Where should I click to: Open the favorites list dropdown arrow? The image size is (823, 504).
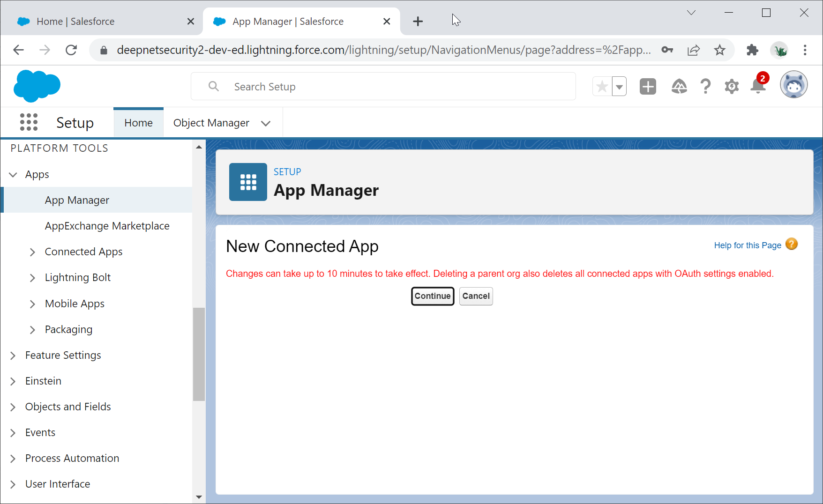click(x=619, y=87)
